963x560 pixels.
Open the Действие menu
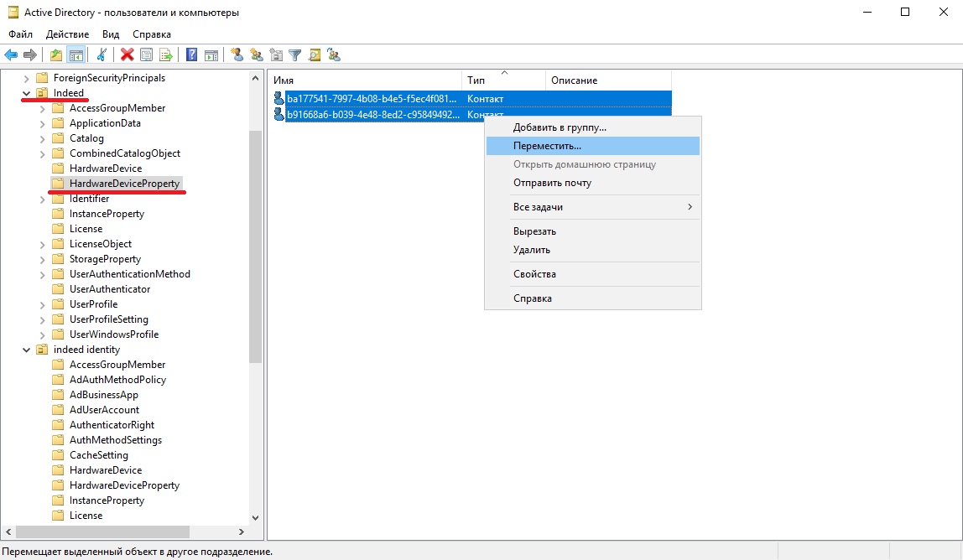pyautogui.click(x=67, y=34)
